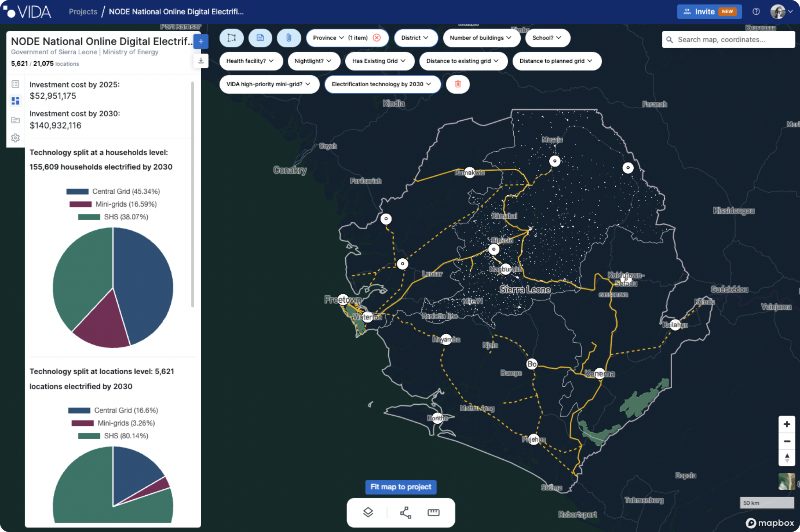This screenshot has height=532, width=800.
Task: Expand the District filter dropdown
Action: 415,38
